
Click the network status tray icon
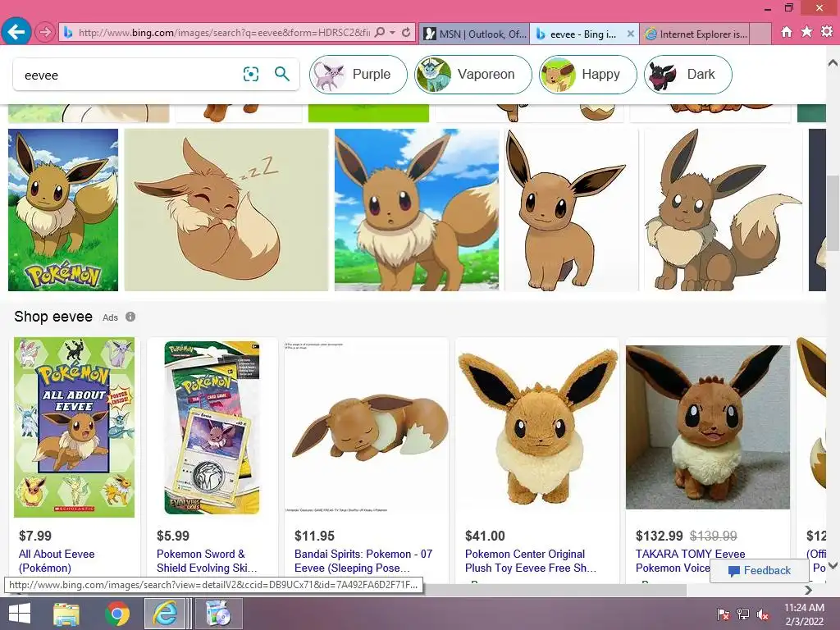[743, 614]
